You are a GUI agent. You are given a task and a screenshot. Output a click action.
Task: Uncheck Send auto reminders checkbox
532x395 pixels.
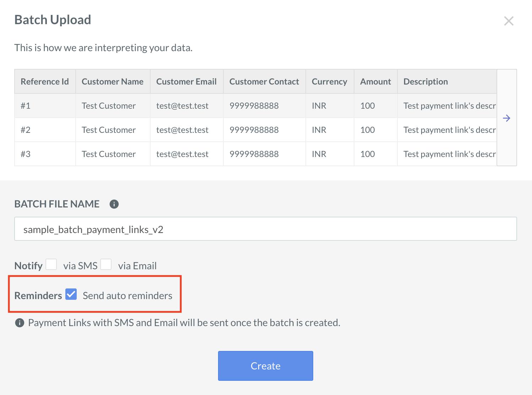point(71,294)
